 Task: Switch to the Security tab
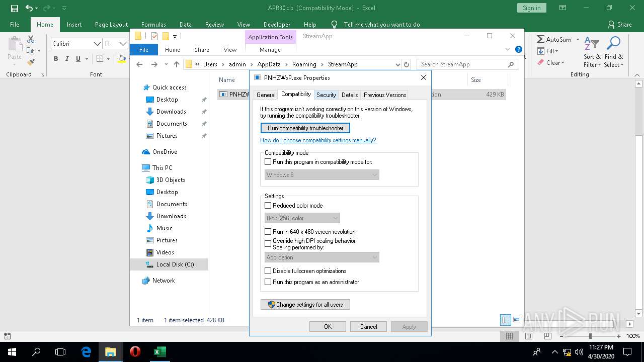click(x=326, y=95)
